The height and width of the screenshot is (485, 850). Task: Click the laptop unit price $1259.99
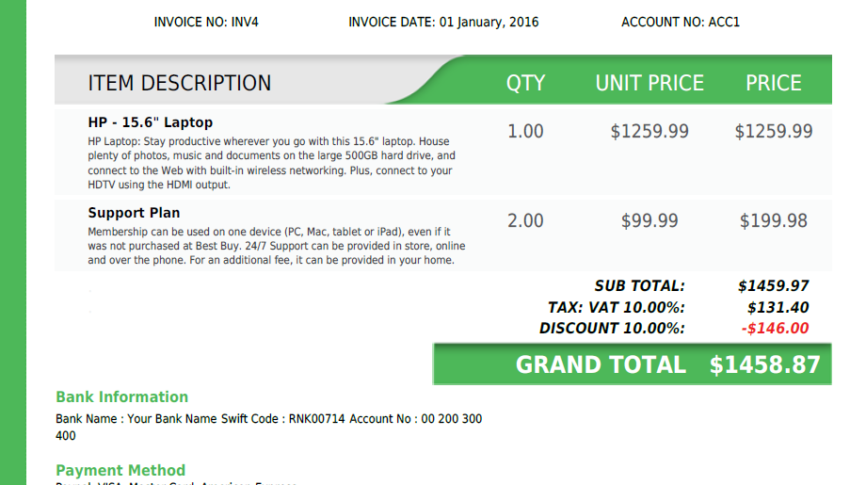[649, 131]
